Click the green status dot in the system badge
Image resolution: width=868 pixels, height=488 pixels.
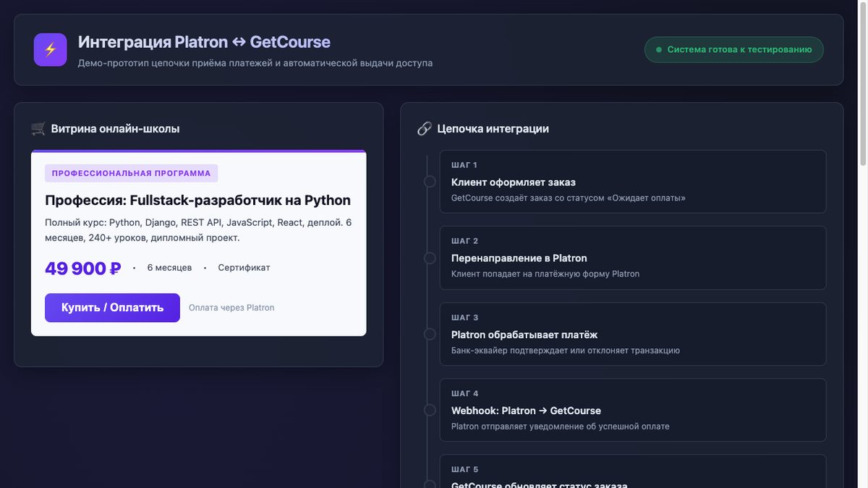[x=658, y=50]
